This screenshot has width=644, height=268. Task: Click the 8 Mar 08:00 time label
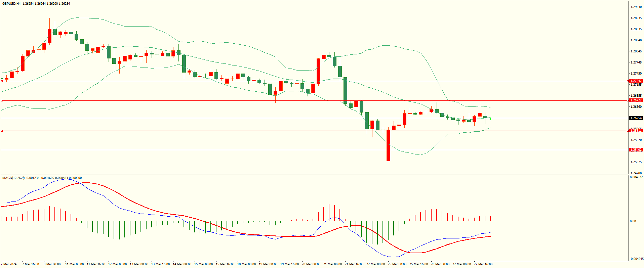52,264
